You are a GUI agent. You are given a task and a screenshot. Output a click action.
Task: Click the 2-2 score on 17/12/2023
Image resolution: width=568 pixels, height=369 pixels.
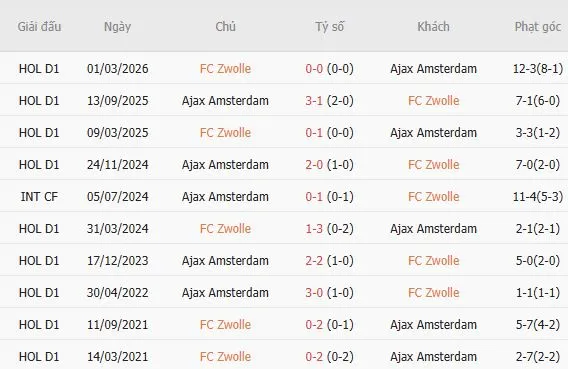[x=314, y=261]
